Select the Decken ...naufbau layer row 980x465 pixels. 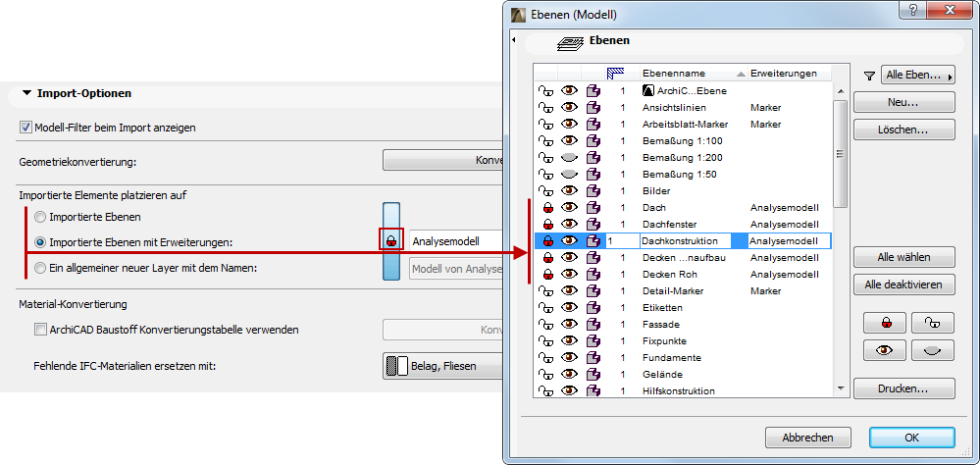pos(683,257)
